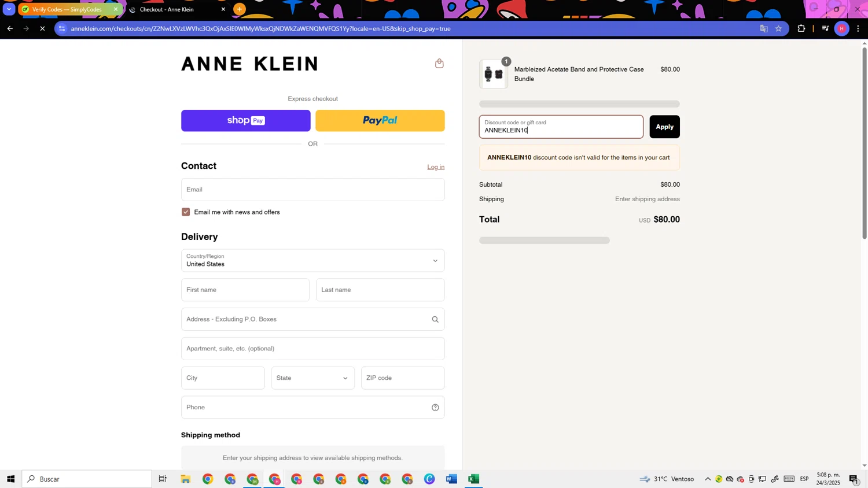Click the ZIP code field
Viewport: 868px width, 488px height.
point(403,378)
